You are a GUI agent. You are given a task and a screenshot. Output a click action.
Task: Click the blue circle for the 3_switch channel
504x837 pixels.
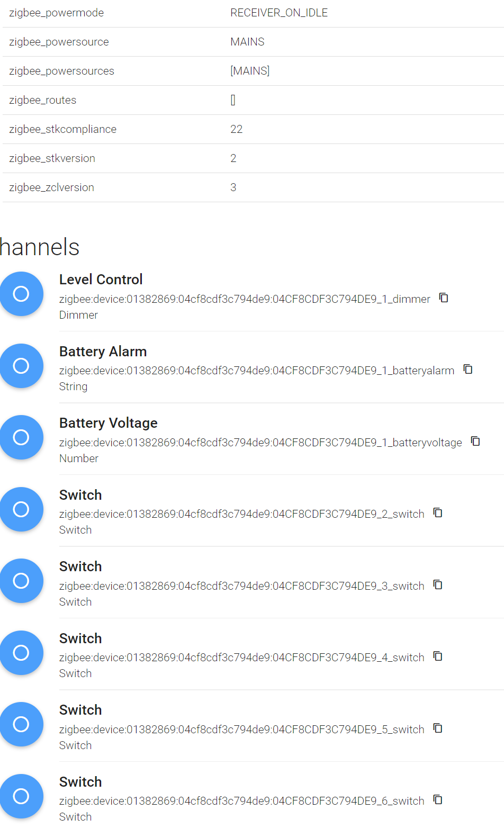(21, 581)
